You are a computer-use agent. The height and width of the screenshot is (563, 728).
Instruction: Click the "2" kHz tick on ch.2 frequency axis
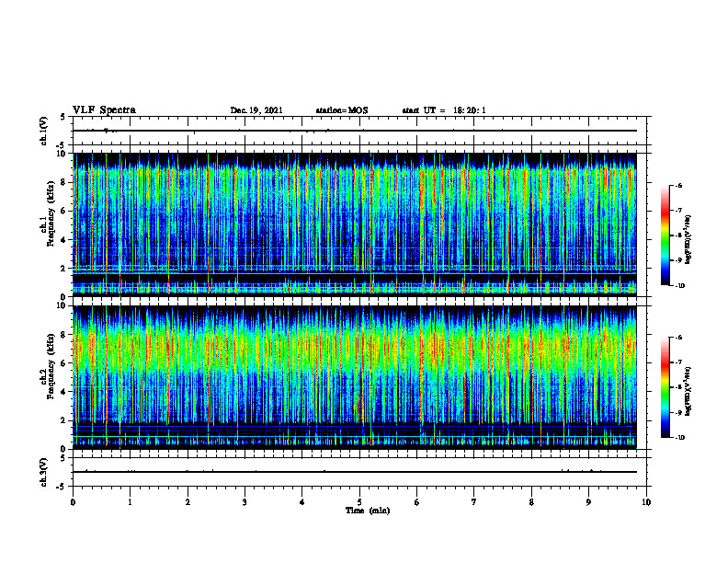point(64,420)
